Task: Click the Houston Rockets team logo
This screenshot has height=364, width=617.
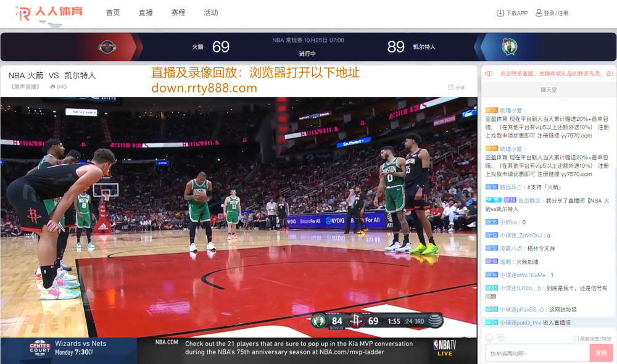Action: (x=107, y=47)
